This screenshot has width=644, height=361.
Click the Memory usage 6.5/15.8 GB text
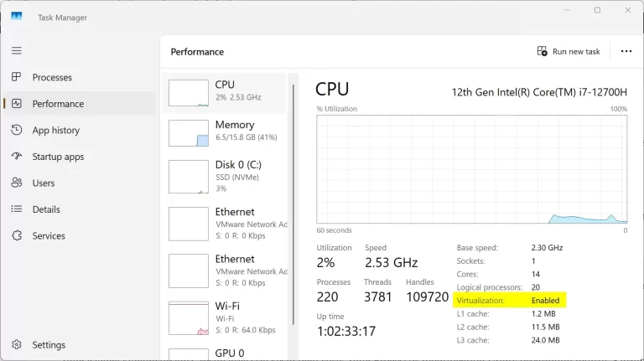point(247,137)
